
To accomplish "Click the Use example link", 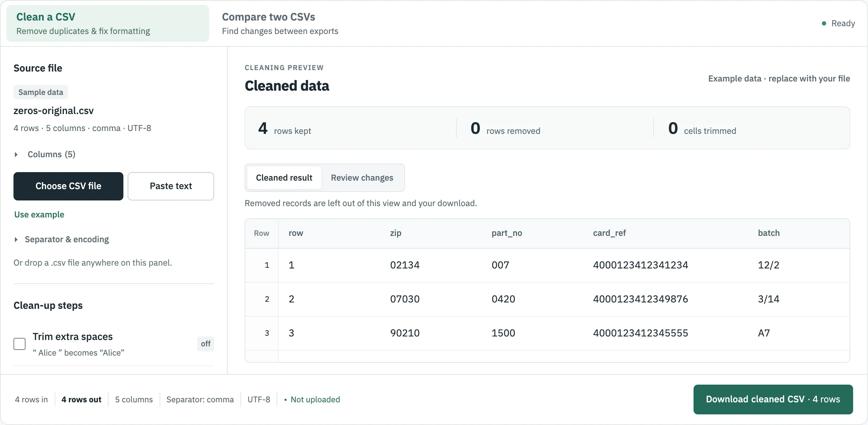I will pyautogui.click(x=39, y=215).
